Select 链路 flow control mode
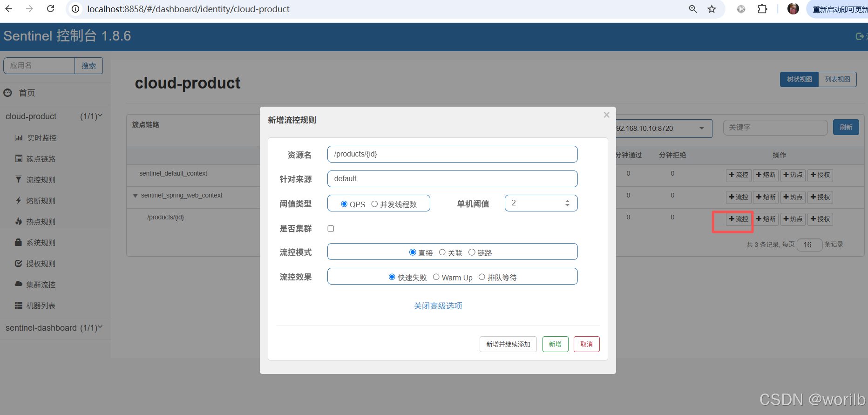The height and width of the screenshot is (415, 868). pyautogui.click(x=472, y=252)
